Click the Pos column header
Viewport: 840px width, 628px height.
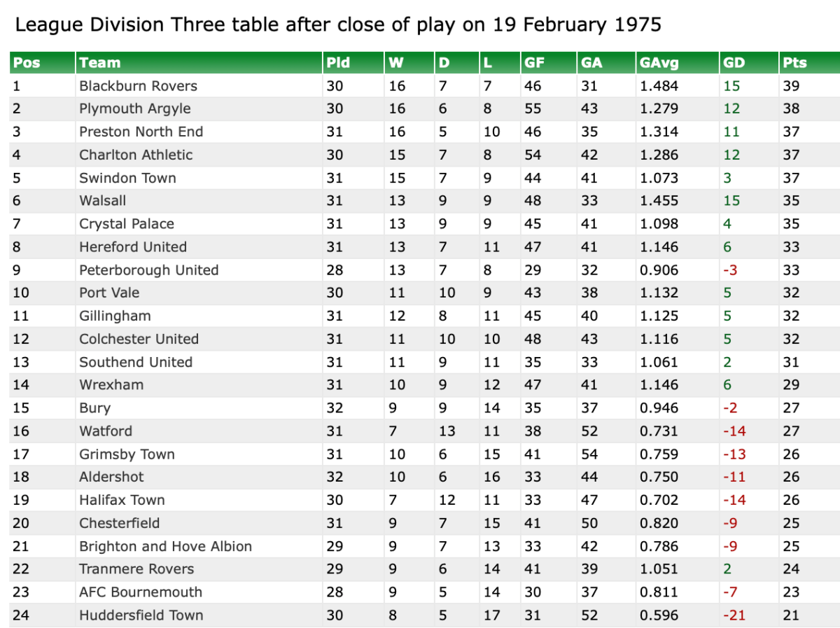[x=27, y=63]
